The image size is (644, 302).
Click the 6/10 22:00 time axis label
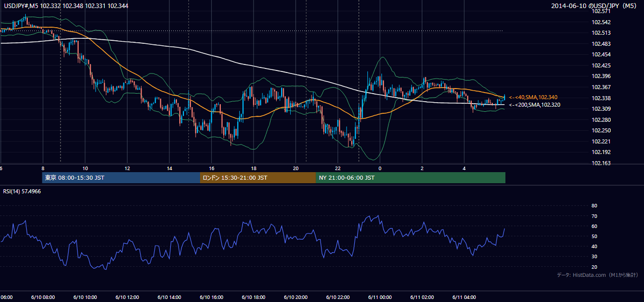tap(338, 297)
